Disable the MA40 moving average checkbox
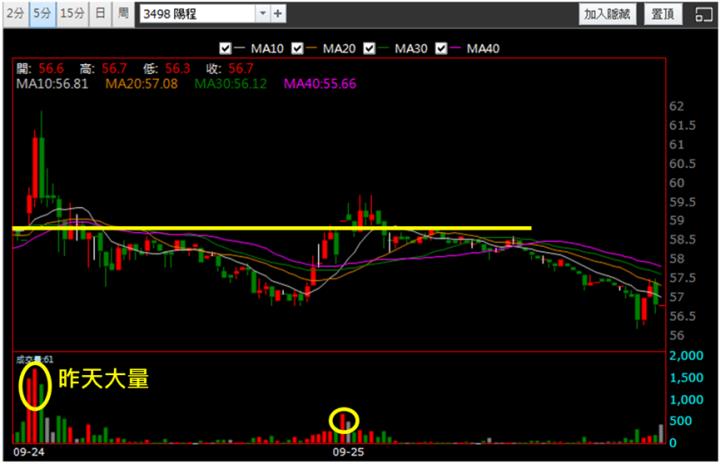The width and height of the screenshot is (720, 464). [443, 48]
